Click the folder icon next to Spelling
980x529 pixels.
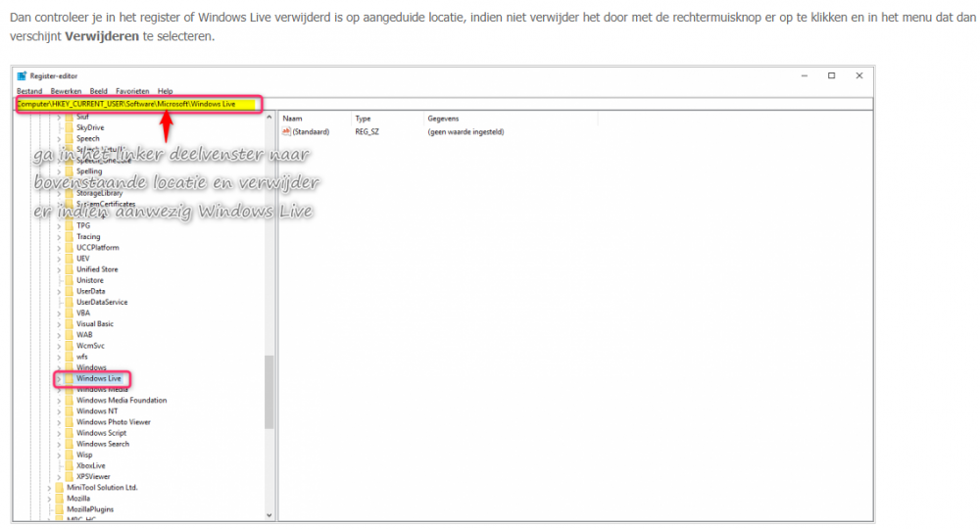click(x=70, y=171)
